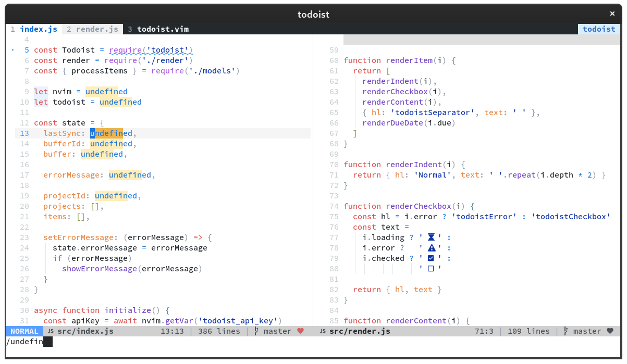This screenshot has height=364, width=627.
Task: Click the 'todoist_api_key' string
Action: (238, 321)
